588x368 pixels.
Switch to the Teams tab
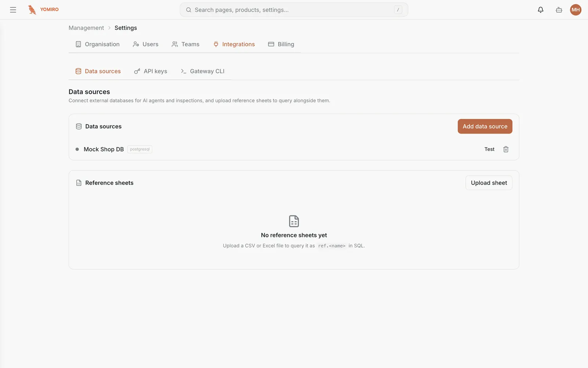pos(186,44)
